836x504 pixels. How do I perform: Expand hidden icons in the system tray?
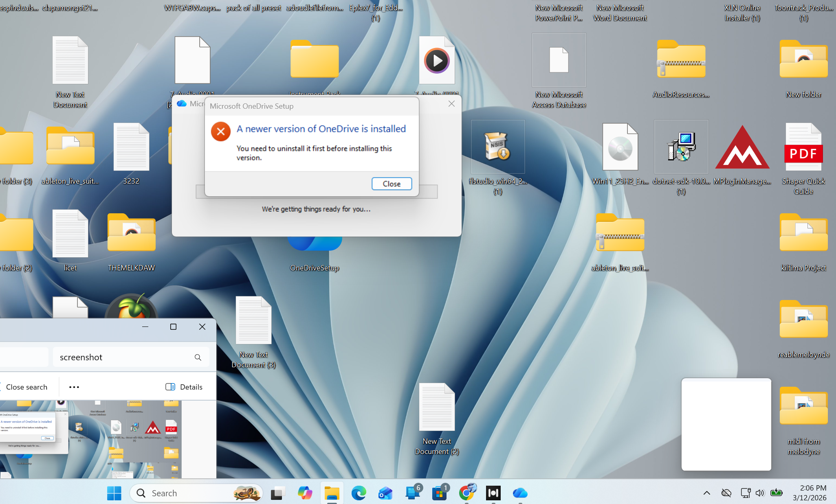tap(708, 493)
